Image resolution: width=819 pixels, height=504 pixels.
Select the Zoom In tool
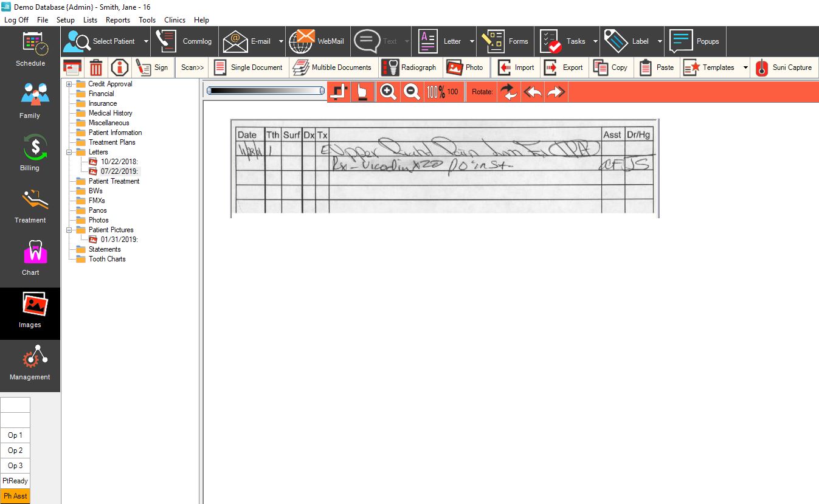(388, 91)
